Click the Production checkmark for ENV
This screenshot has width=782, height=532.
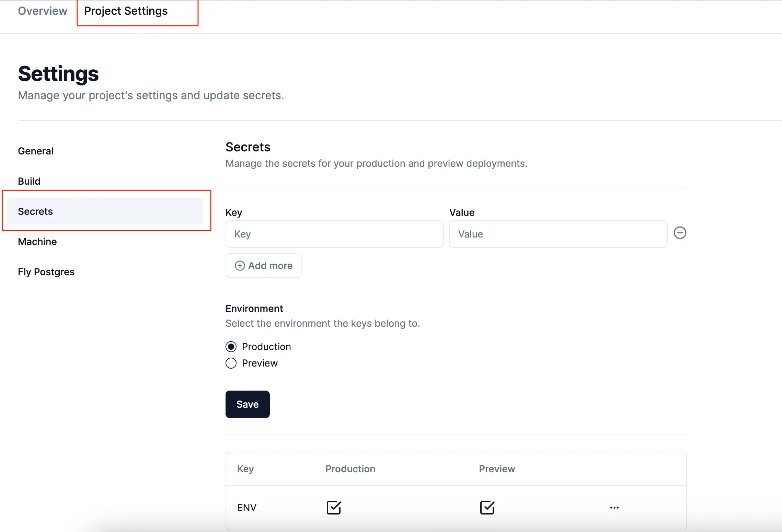[x=333, y=507]
